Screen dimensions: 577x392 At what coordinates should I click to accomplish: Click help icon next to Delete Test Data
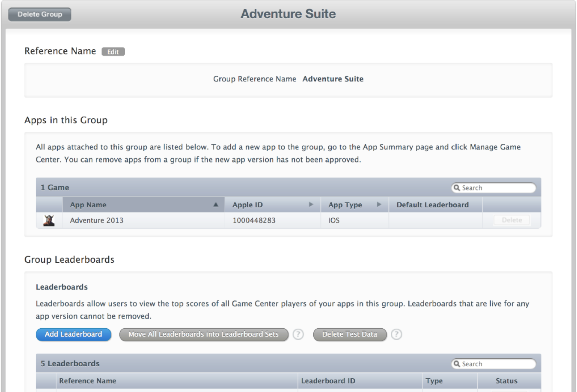coord(396,335)
